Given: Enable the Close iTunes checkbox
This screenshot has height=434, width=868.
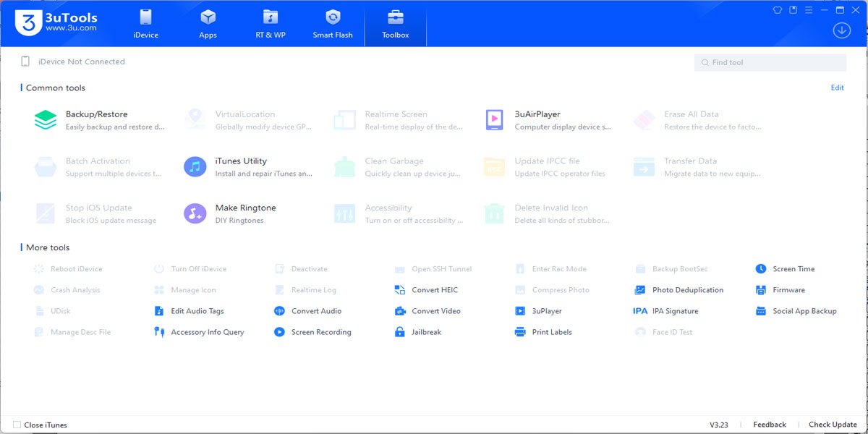Looking at the screenshot, I should coord(17,425).
